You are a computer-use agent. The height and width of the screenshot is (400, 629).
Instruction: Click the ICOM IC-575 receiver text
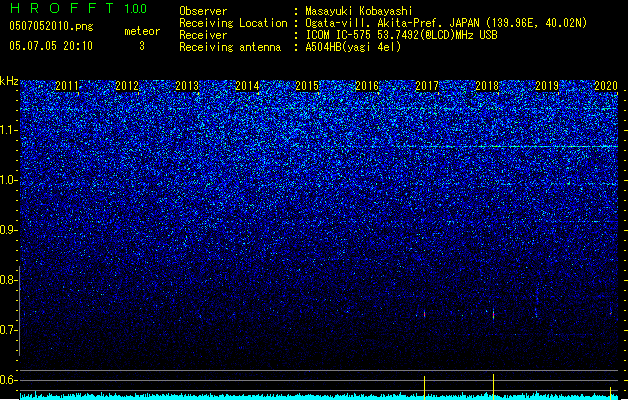(402, 35)
